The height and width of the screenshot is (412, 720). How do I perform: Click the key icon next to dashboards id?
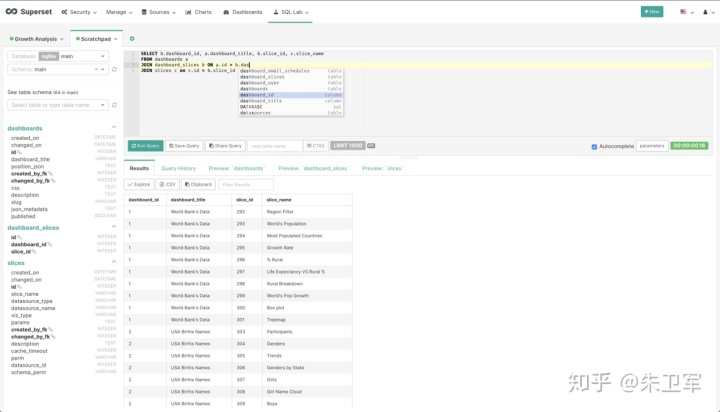(19, 152)
